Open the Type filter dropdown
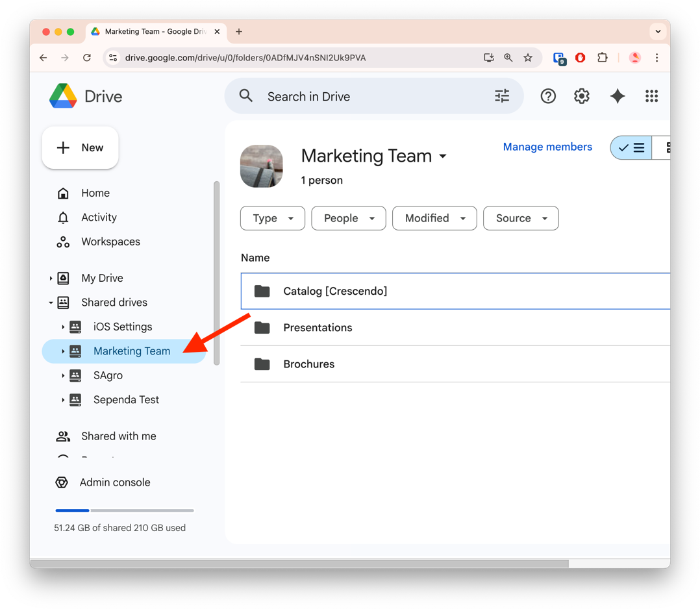The height and width of the screenshot is (609, 700). tap(272, 218)
